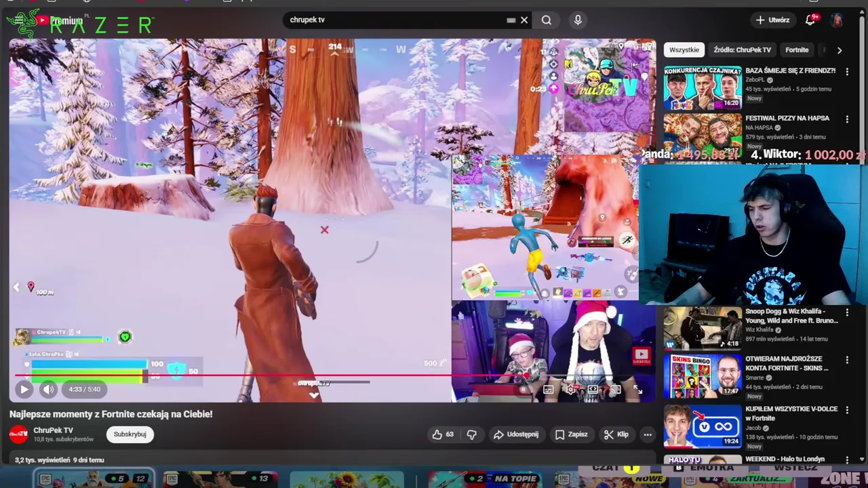
Task: Click the video title Najlepsze momenty z Fortnite
Action: point(111,414)
